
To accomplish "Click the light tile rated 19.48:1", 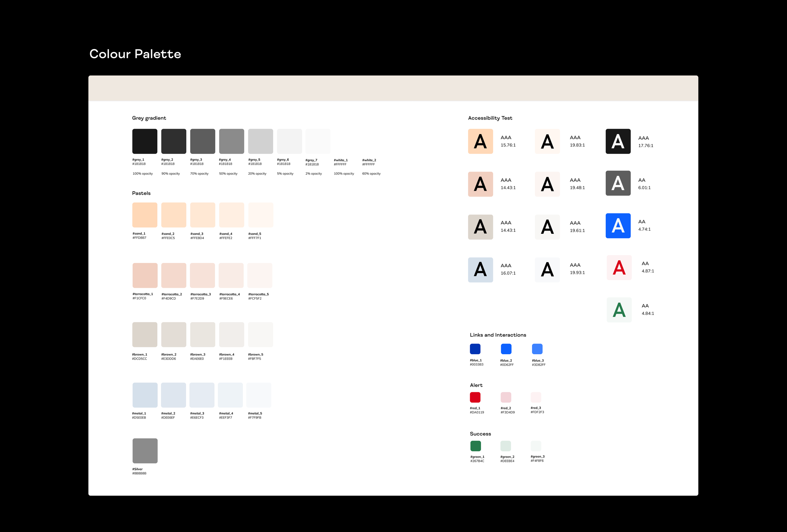I will tap(547, 184).
